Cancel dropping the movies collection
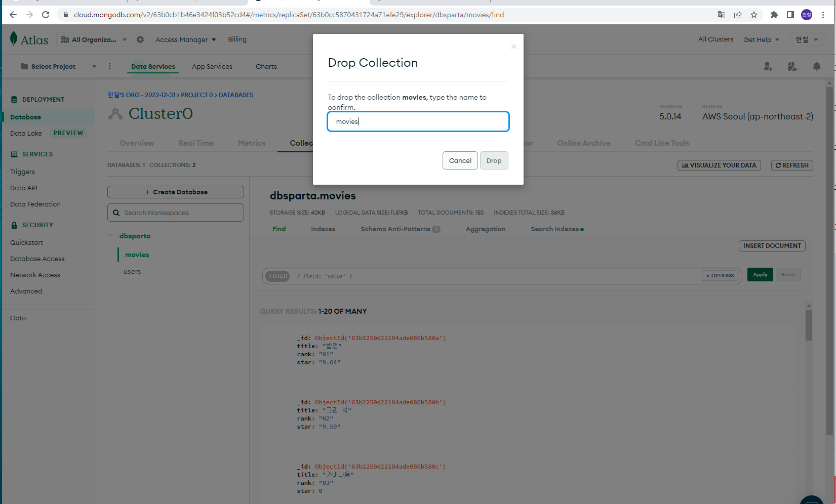Screen dimensions: 836x504 click(460, 160)
